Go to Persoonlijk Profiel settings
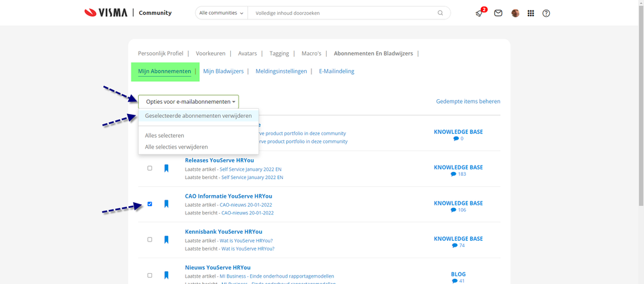The width and height of the screenshot is (644, 284). 161,53
